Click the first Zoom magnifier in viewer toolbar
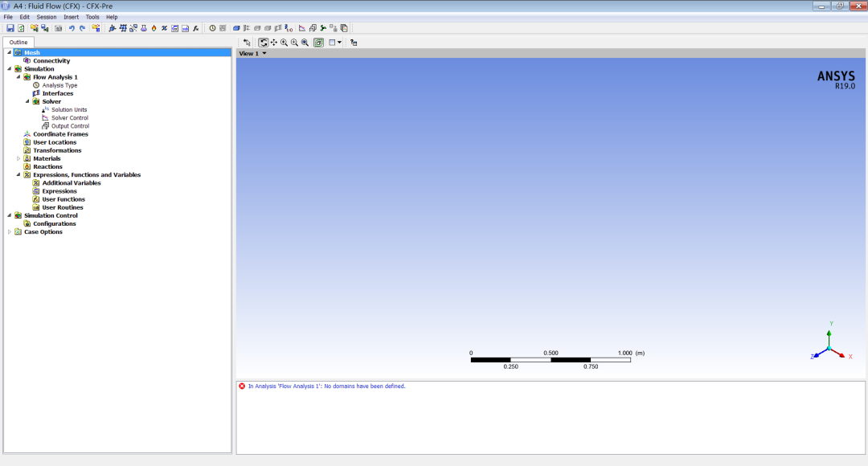The width and height of the screenshot is (868, 466). pyautogui.click(x=284, y=43)
